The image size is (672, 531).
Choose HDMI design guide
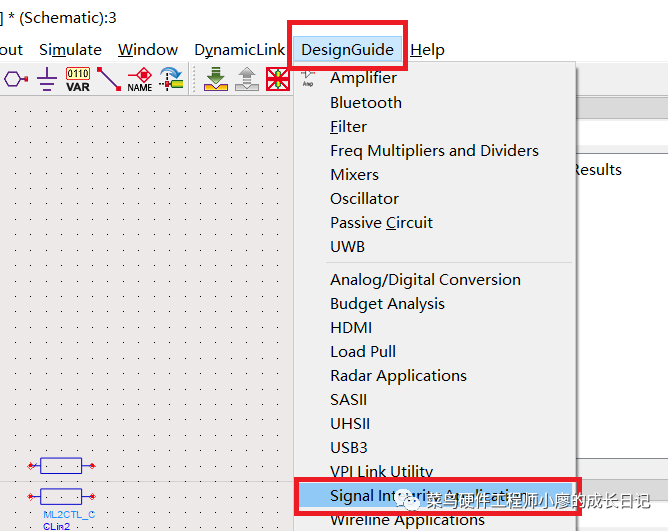click(x=435, y=327)
